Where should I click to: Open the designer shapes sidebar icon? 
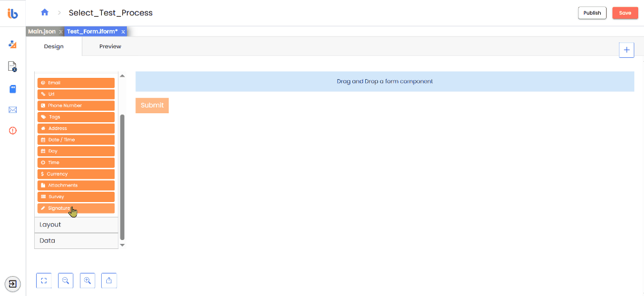point(13,44)
